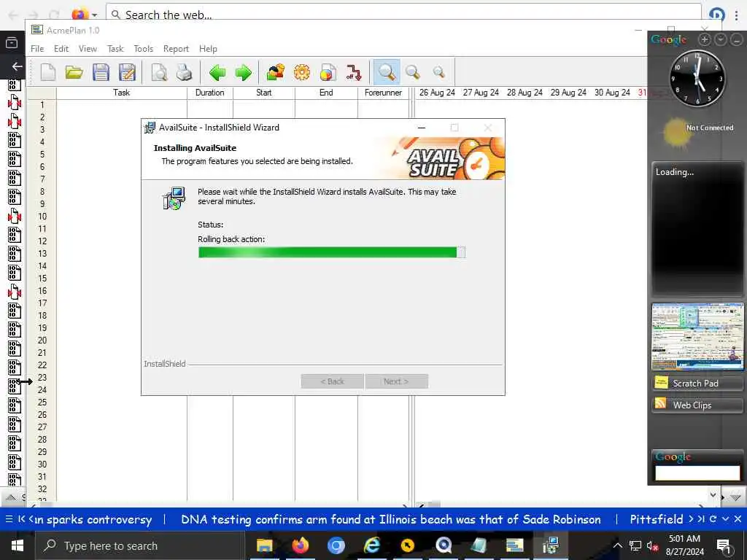The height and width of the screenshot is (560, 747).
Task: Open the View menu in AcmePlan
Action: pos(88,49)
